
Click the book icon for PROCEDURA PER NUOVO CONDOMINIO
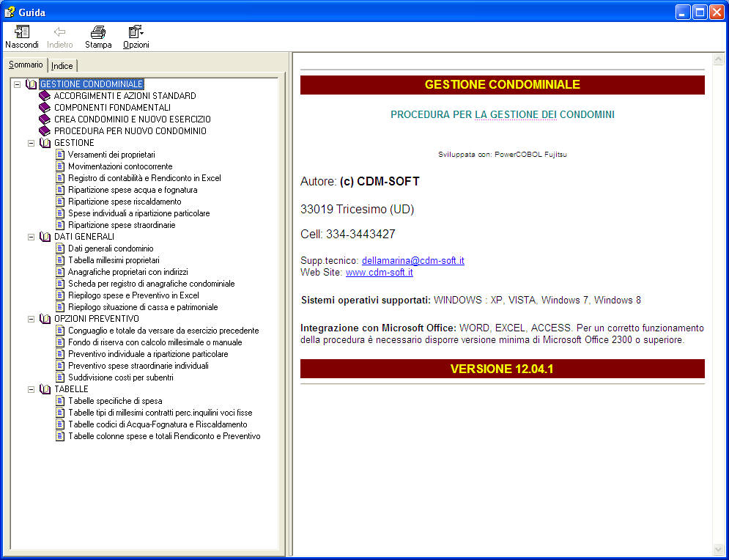(x=45, y=130)
